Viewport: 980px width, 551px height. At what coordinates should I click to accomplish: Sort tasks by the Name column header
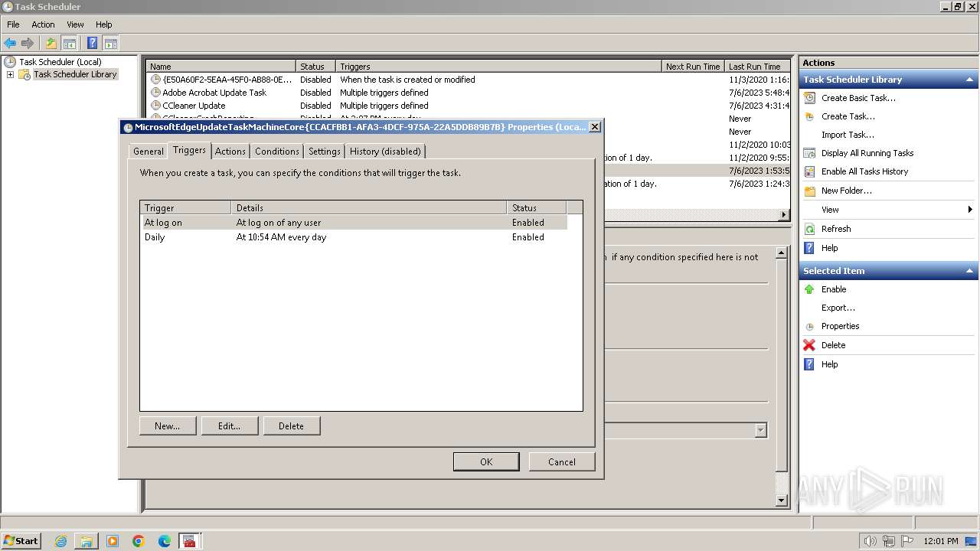[221, 67]
